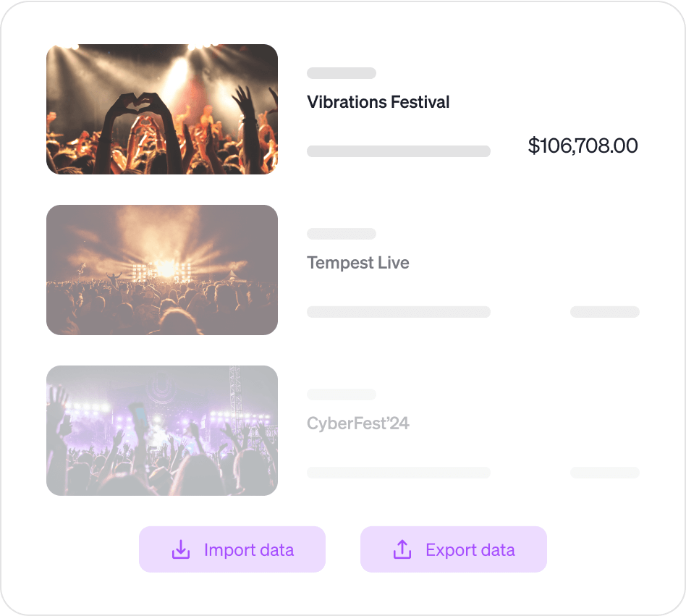Open the Tempest Live event thumbnail
The width and height of the screenshot is (686, 616).
pyautogui.click(x=161, y=269)
